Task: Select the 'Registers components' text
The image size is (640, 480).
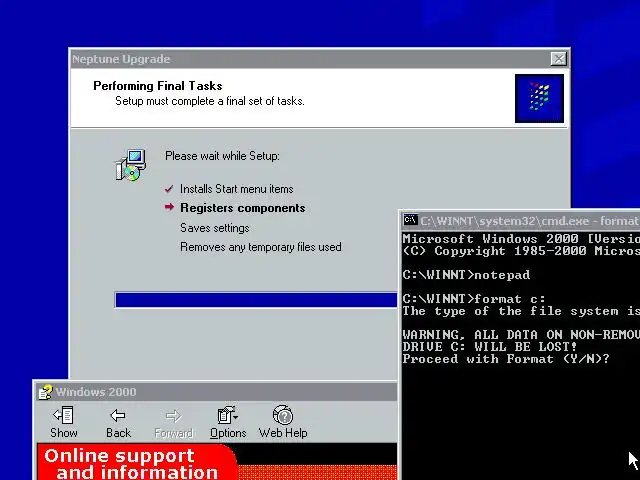Action: 242,208
